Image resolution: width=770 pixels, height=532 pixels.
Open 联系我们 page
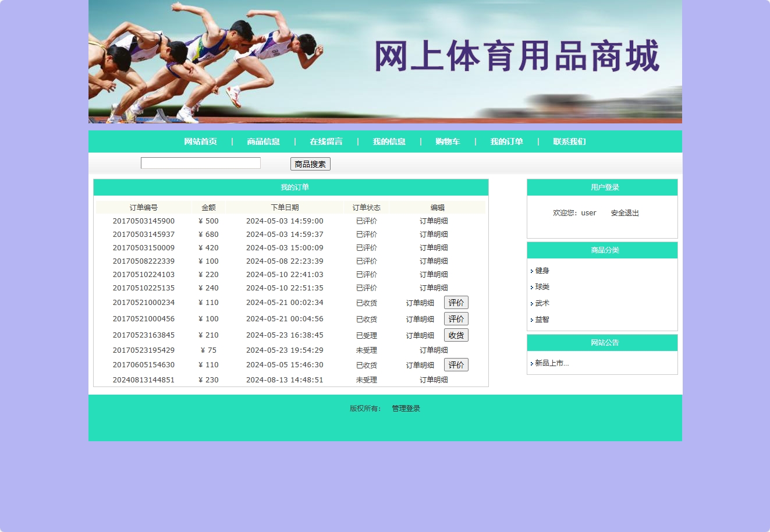pos(570,141)
